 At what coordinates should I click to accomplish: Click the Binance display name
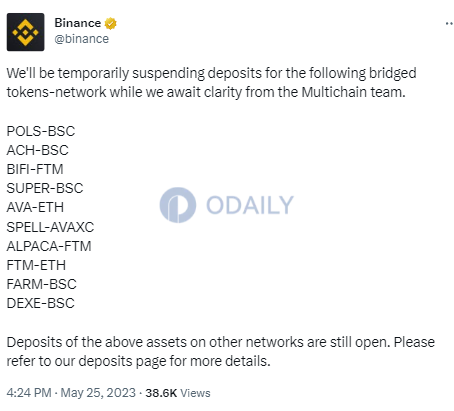pyautogui.click(x=77, y=23)
